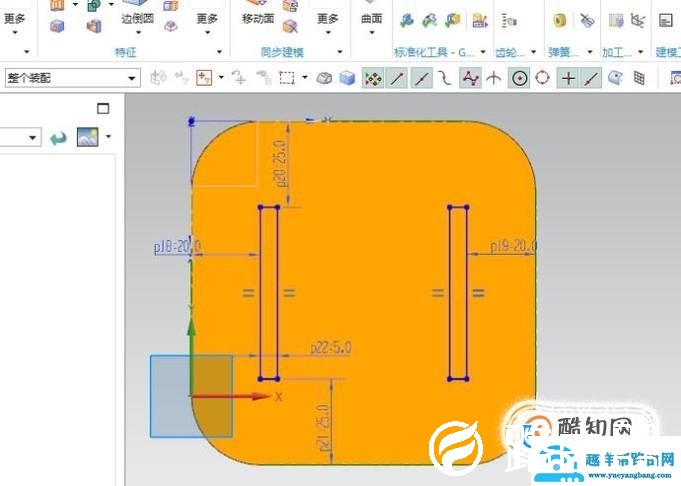The height and width of the screenshot is (486, 681).
Task: Expand the 弹簧 group arrow
Action: 590,52
